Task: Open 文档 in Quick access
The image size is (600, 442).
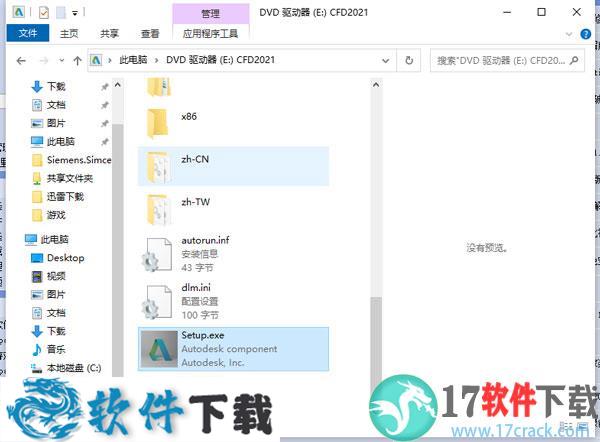Action: click(56, 105)
